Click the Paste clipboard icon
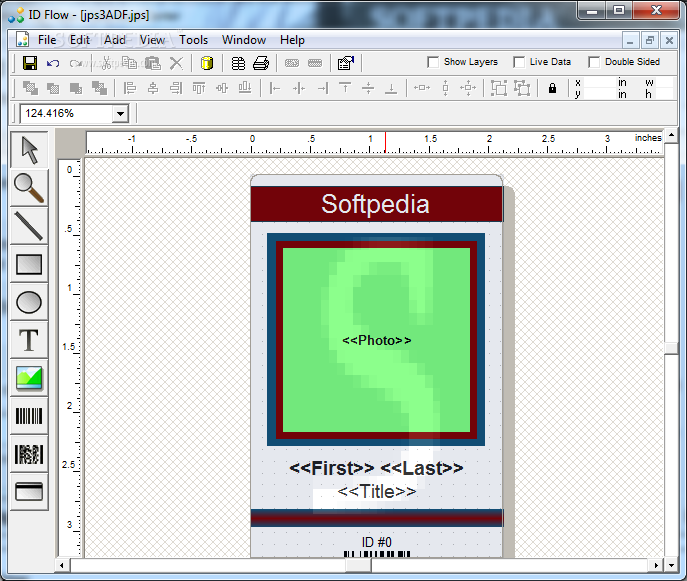 (x=152, y=63)
